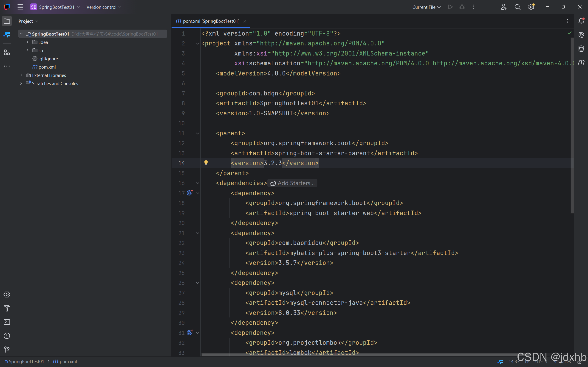
Task: Open the Database tool window icon
Action: [x=581, y=49]
